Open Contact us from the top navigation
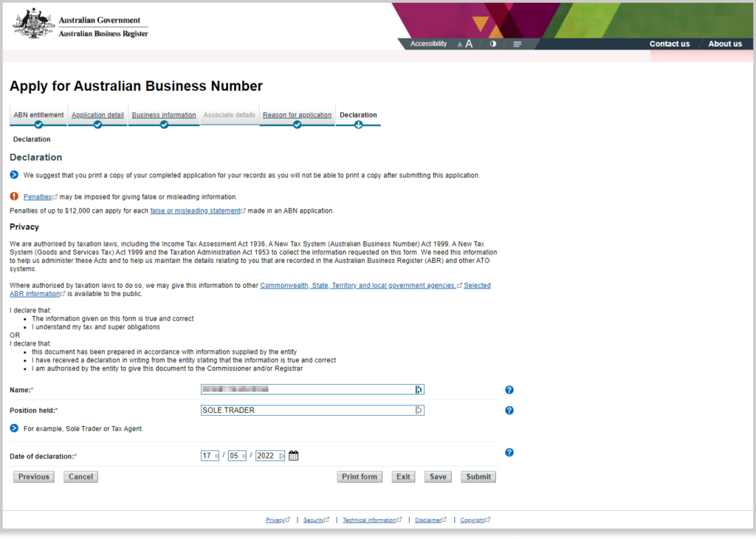This screenshot has height=539, width=756. pyautogui.click(x=669, y=44)
